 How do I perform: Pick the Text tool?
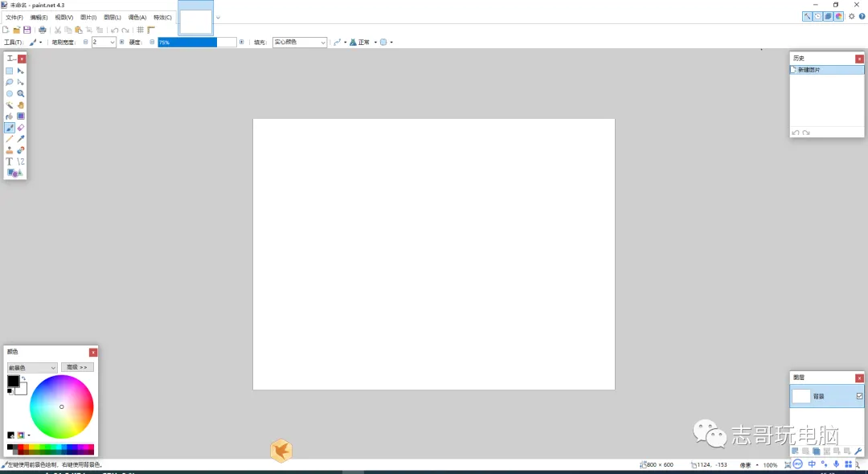pos(10,161)
